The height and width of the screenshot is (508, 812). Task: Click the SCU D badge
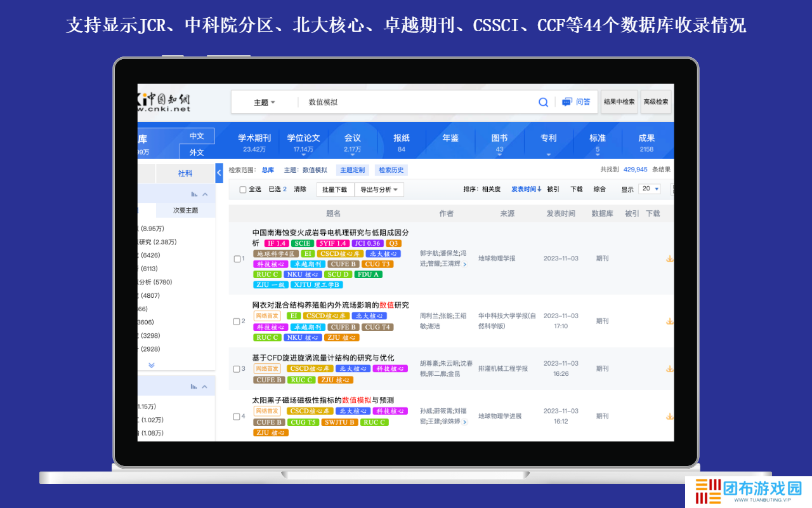click(x=337, y=274)
